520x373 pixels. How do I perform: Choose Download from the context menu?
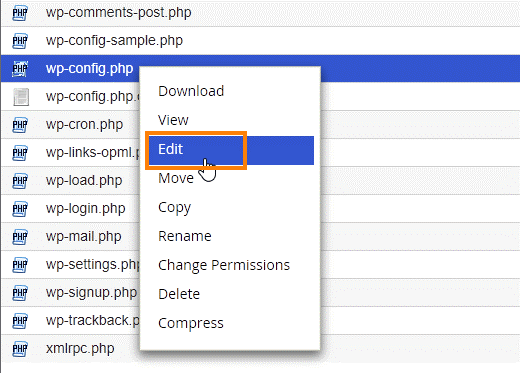tap(191, 91)
